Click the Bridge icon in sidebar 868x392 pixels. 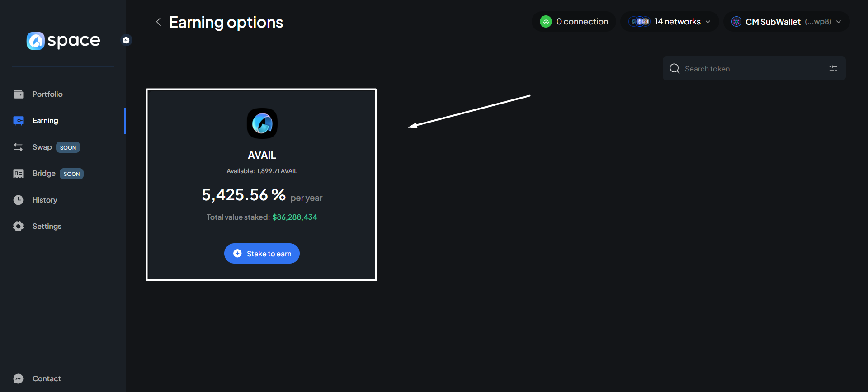pyautogui.click(x=18, y=174)
